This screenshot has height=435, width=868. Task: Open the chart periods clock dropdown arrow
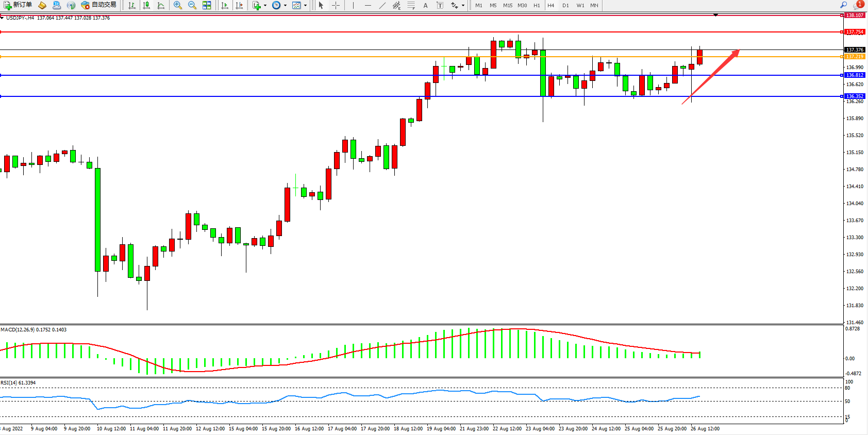pos(285,5)
